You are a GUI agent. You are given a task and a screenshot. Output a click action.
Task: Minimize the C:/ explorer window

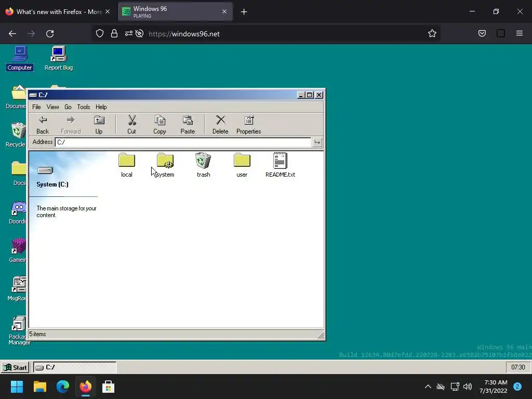pos(301,95)
